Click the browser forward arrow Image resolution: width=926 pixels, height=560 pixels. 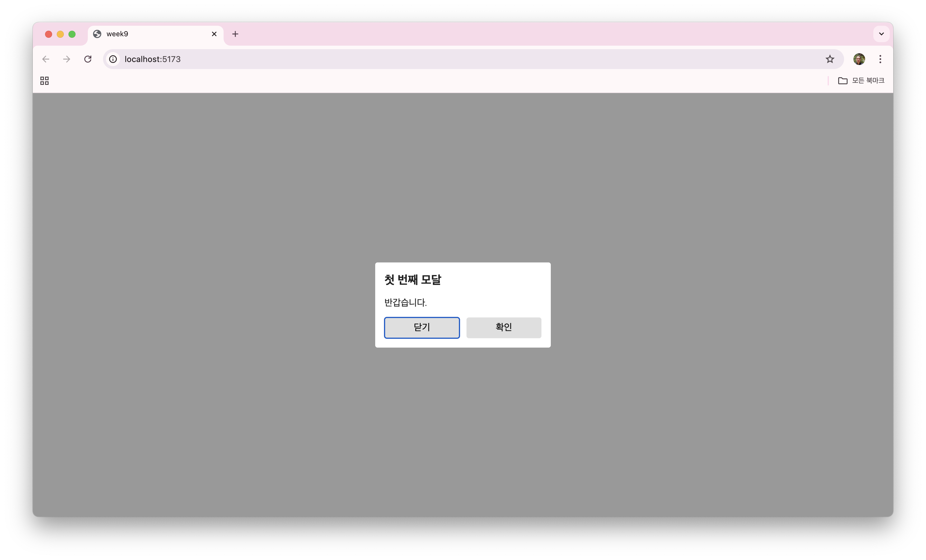(67, 59)
